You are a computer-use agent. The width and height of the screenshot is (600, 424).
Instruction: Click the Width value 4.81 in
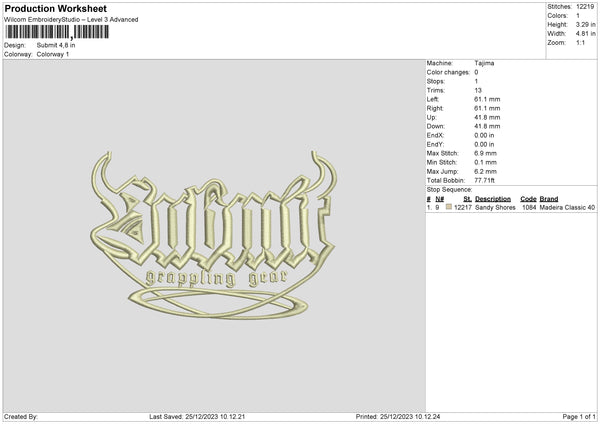tap(585, 34)
